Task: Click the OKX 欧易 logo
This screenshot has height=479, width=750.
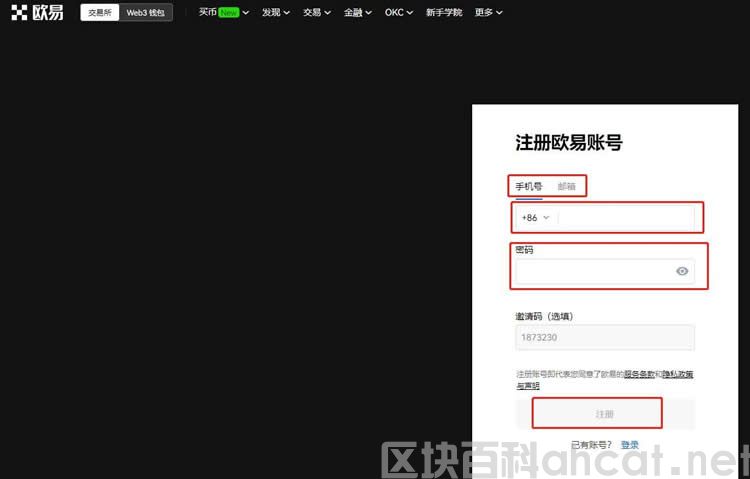Action: (x=37, y=12)
